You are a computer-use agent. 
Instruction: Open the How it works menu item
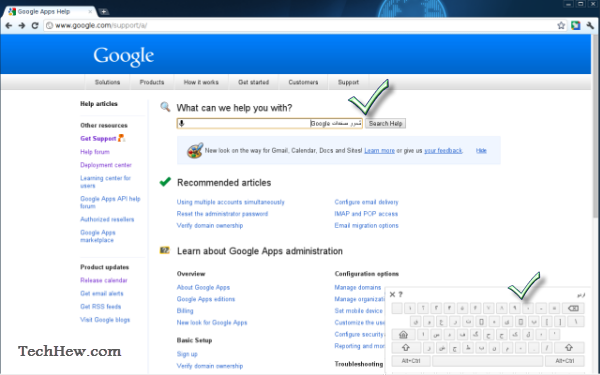coord(201,82)
